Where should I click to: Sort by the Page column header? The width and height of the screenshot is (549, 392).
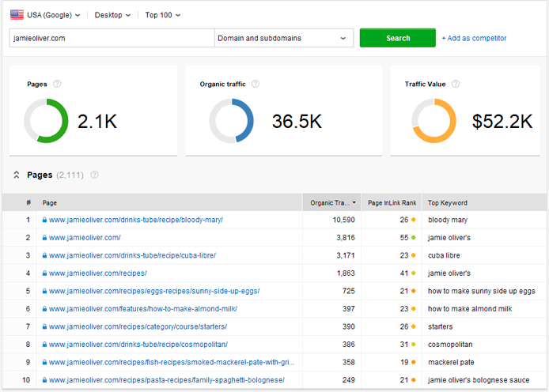click(50, 203)
